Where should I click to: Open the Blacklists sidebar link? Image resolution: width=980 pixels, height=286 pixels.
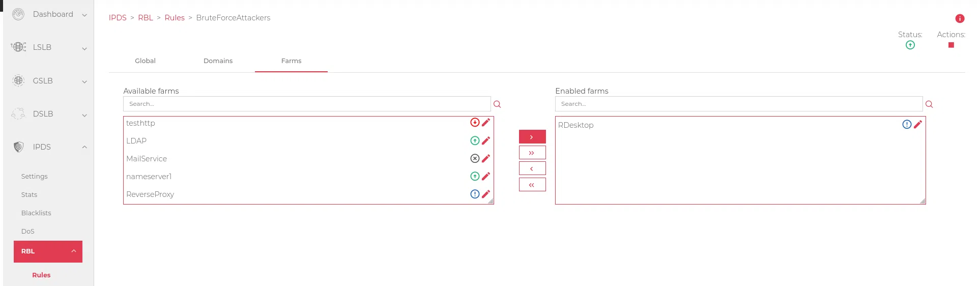[x=36, y=213]
